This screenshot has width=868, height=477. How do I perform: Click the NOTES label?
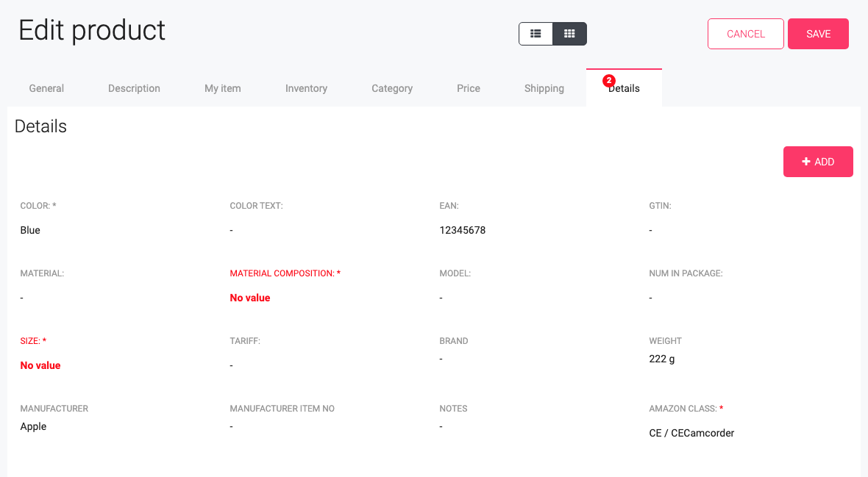click(x=453, y=409)
